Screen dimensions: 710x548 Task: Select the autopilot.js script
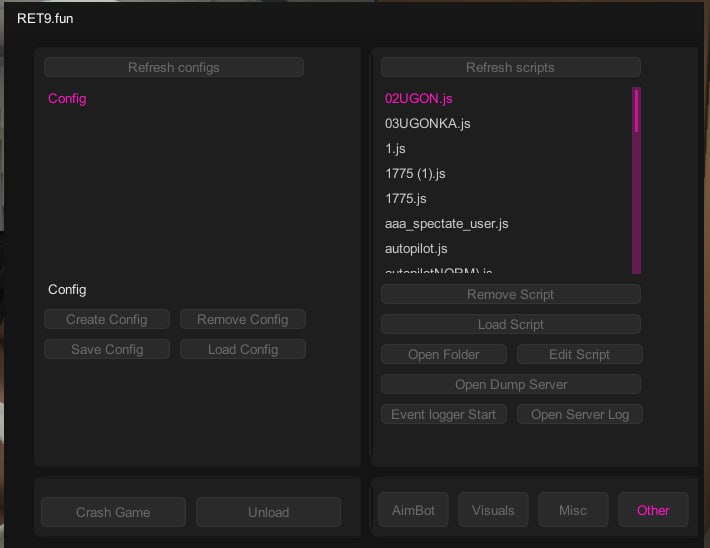pyautogui.click(x=416, y=248)
